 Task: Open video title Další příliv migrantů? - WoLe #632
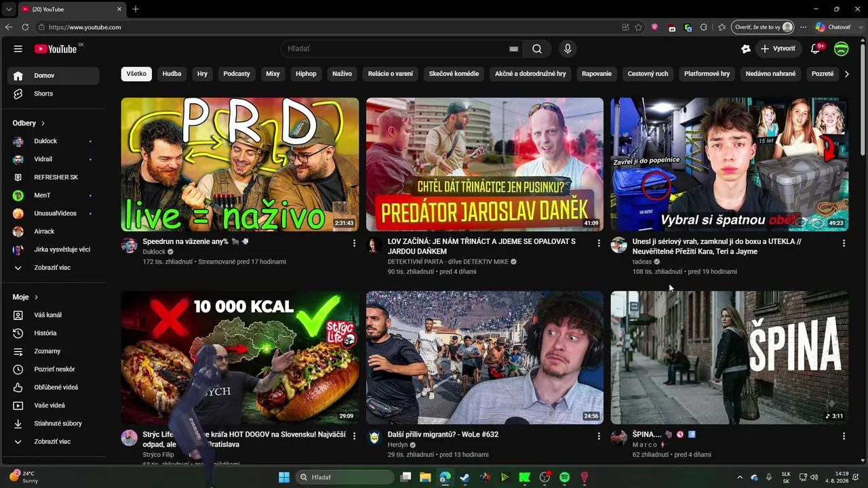(443, 434)
